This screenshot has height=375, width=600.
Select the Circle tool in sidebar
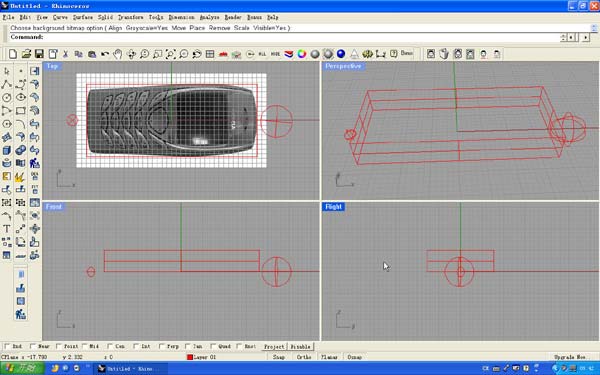pyautogui.click(x=7, y=97)
